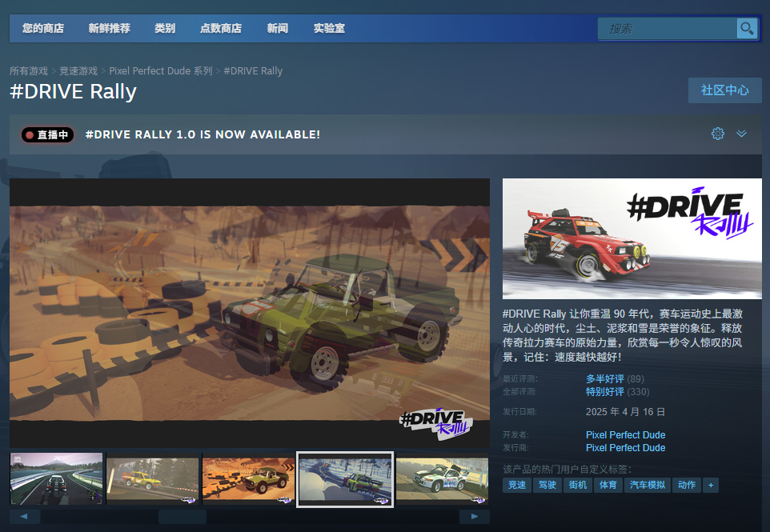Image resolution: width=770 pixels, height=532 pixels.
Task: Expand the announcement with the chevron arrow
Action: click(741, 134)
